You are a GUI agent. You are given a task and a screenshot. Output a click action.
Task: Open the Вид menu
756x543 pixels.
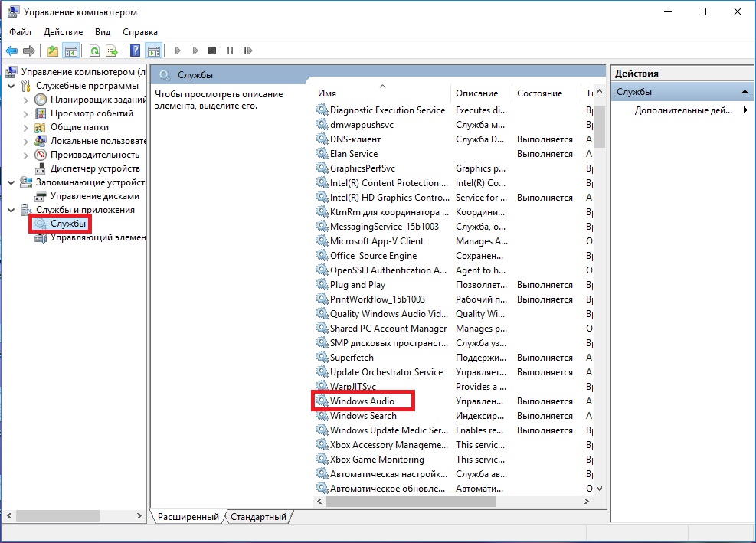pyautogui.click(x=103, y=32)
